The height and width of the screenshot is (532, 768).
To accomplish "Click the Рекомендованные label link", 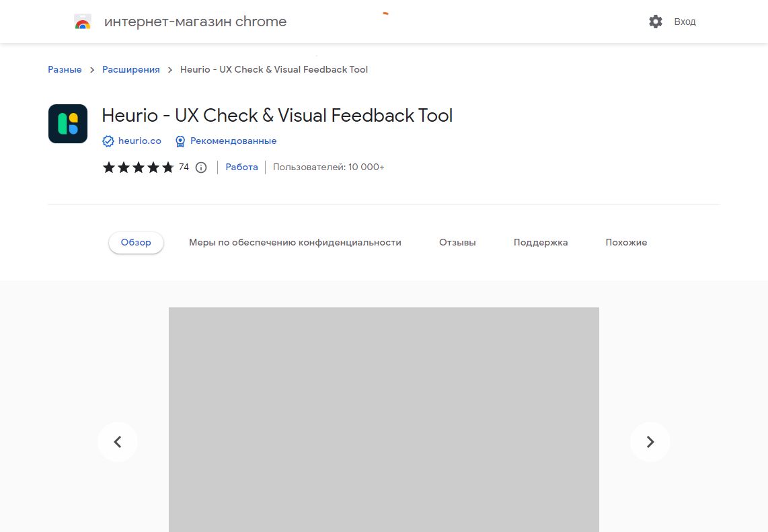I will pyautogui.click(x=233, y=141).
